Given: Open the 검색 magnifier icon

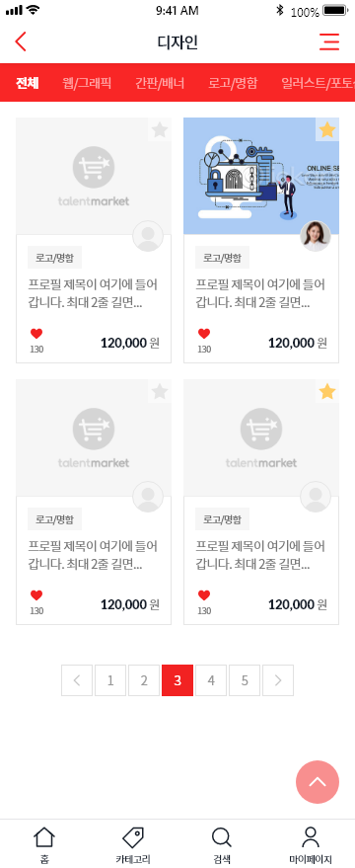Looking at the screenshot, I should (x=221, y=837).
